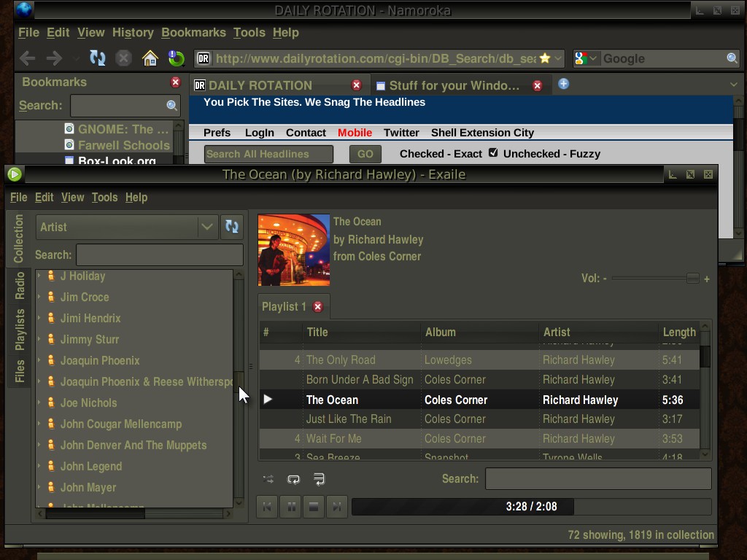747x560 pixels.
Task: Click the green swirl icon in the Namoroka toolbar
Action: pyautogui.click(x=177, y=58)
